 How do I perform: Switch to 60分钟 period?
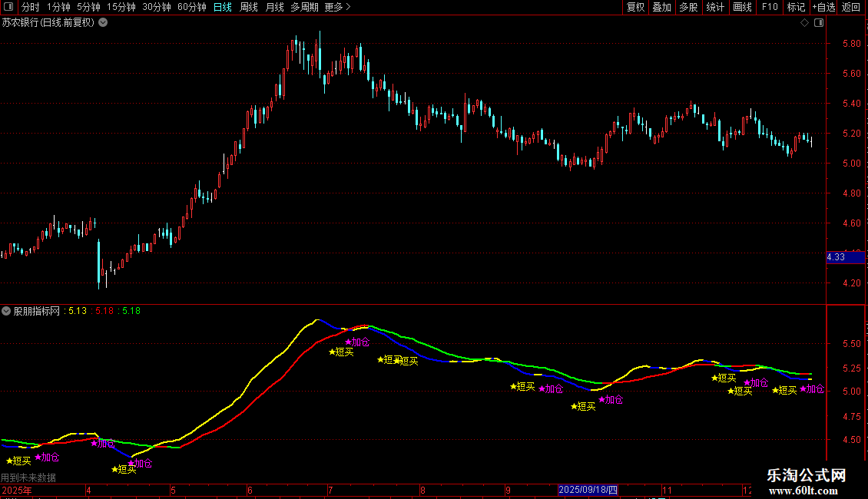191,7
